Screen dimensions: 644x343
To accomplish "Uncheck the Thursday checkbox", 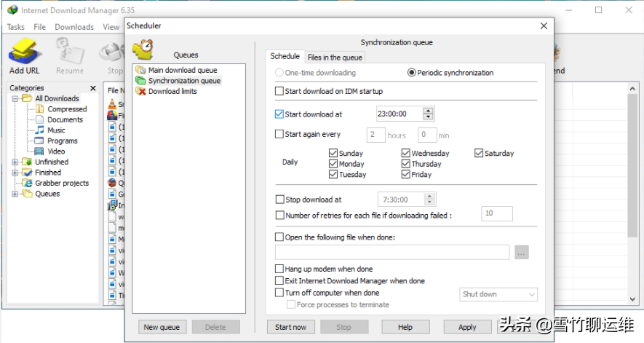I will click(406, 164).
